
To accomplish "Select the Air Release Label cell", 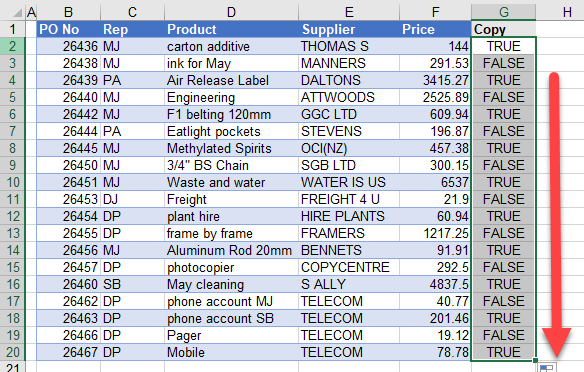I will pos(231,80).
